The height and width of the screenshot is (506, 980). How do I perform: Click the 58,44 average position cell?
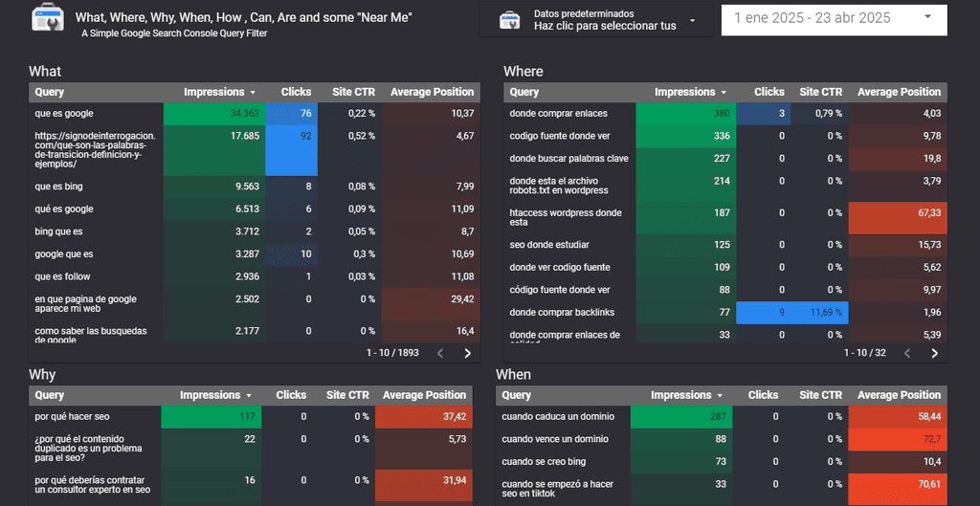898,417
